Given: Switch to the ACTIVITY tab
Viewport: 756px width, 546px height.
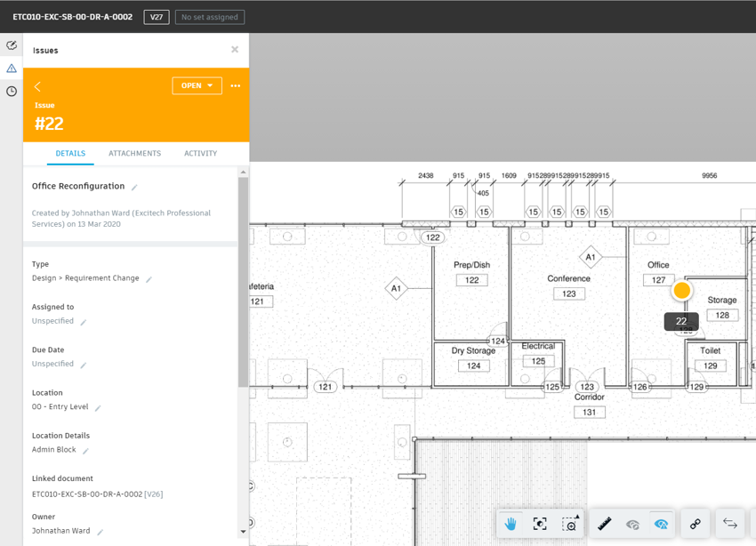Looking at the screenshot, I should coord(201,153).
